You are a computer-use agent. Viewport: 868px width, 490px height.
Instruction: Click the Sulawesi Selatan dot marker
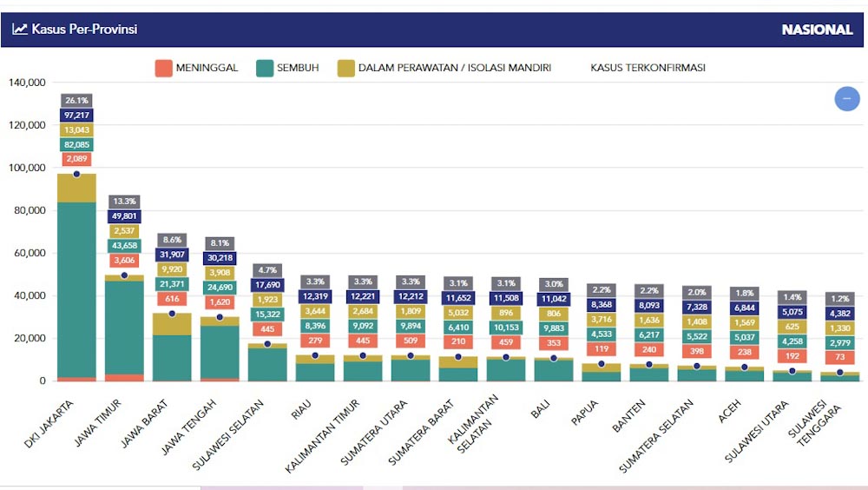pos(267,344)
